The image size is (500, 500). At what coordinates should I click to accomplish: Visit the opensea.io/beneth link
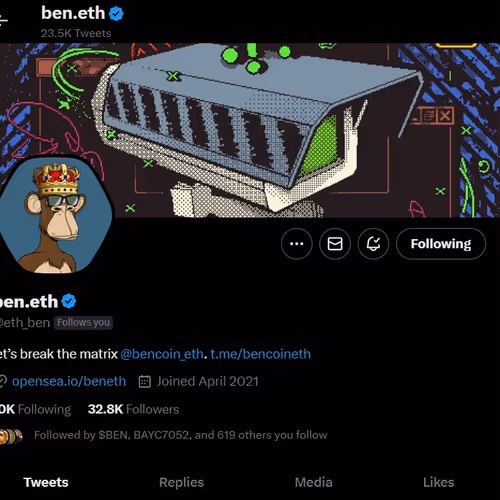(x=69, y=381)
